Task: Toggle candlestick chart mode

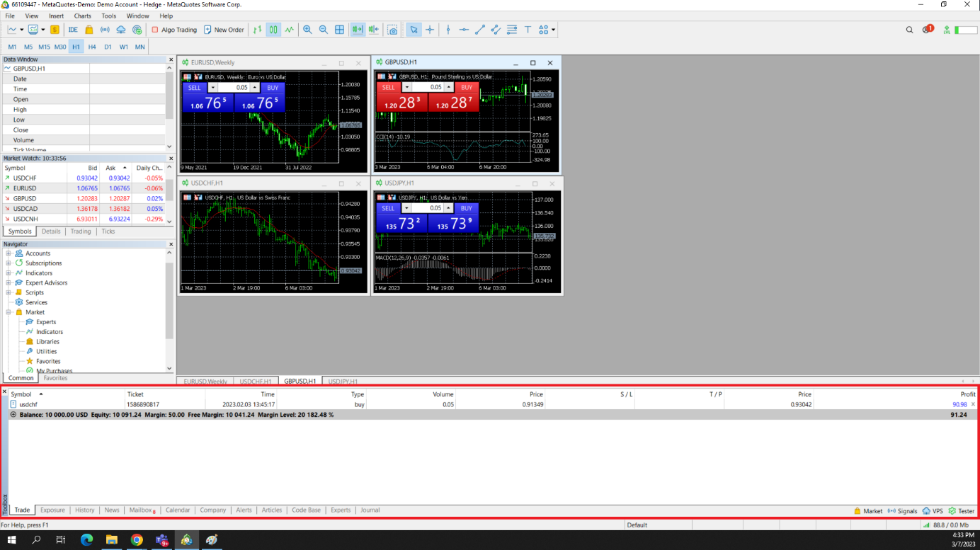Action: pos(273,30)
